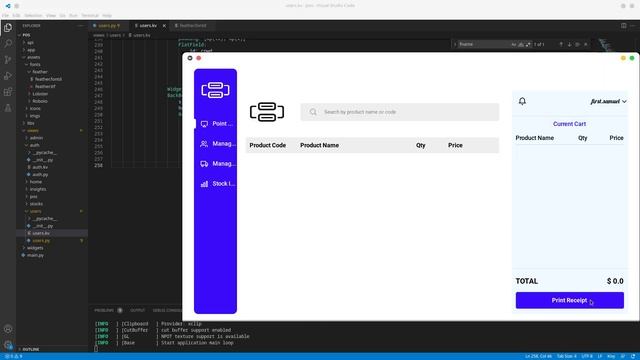Click the VS Code minimap
Image resolution: width=640 pixels, height=360 pixels.
[x=604, y=45]
